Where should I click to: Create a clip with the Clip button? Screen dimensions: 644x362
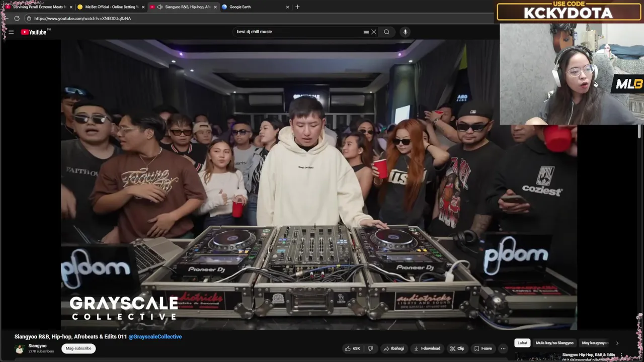457,348
